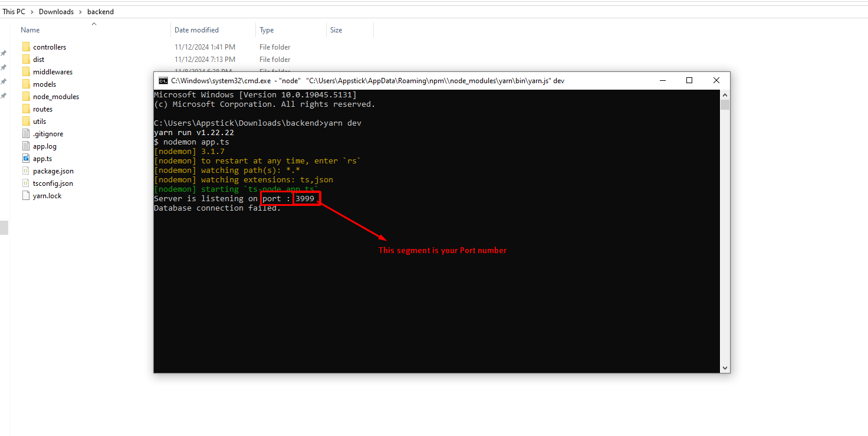Click the tsconfig.json file icon
The image size is (868, 436).
[x=26, y=183]
